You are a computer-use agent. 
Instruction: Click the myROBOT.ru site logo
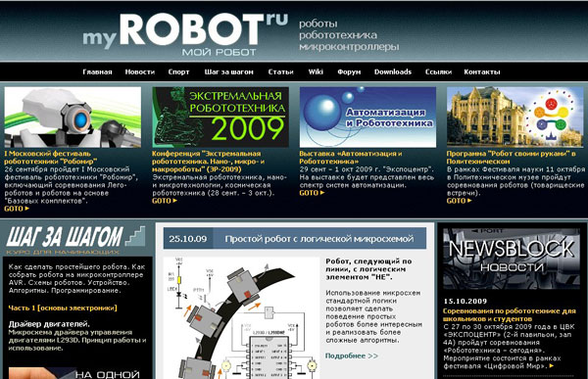185,34
